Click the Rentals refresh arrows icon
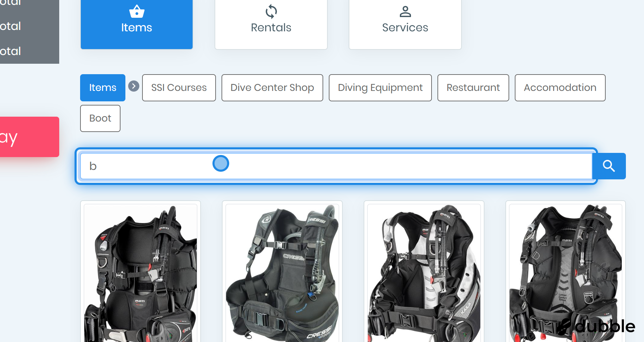Viewport: 644px width, 342px height. [x=271, y=11]
